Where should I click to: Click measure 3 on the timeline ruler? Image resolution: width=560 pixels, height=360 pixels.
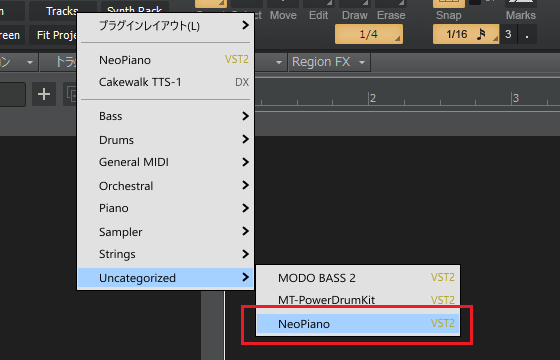(x=515, y=98)
